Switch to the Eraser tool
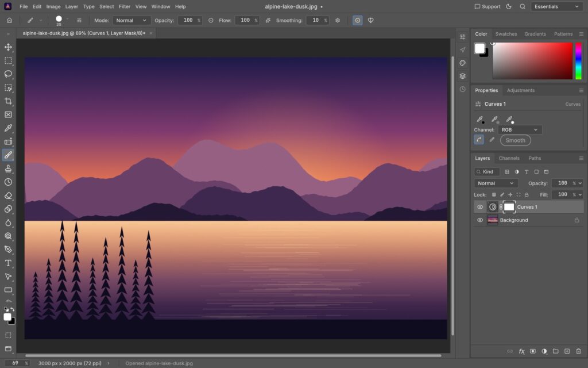This screenshot has width=588, height=368. coord(8,195)
